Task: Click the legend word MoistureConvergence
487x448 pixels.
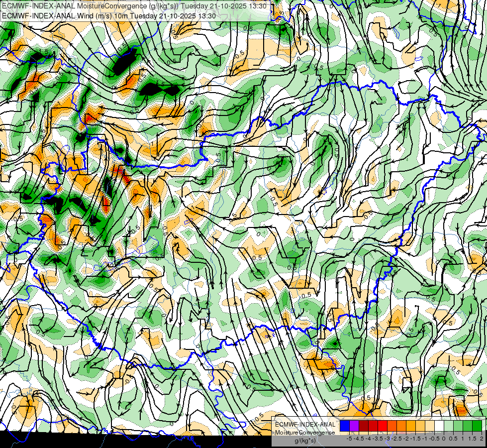Action: [x=305, y=433]
